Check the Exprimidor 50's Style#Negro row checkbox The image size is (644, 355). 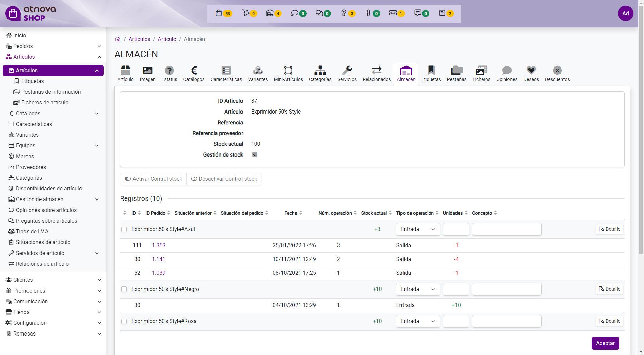coord(124,289)
